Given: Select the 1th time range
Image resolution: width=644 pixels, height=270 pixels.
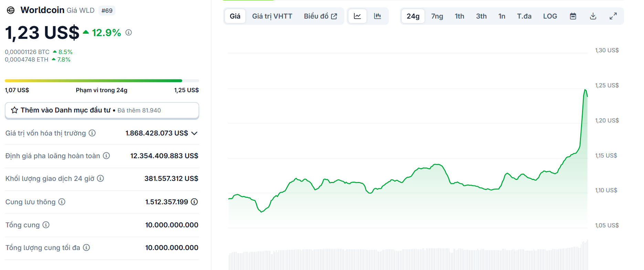Looking at the screenshot, I should click(x=460, y=16).
